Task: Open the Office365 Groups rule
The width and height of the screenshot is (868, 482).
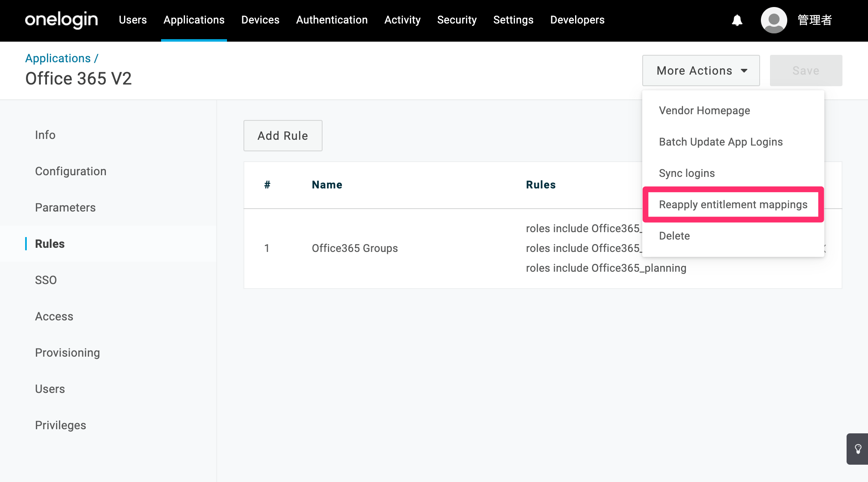Action: click(355, 248)
